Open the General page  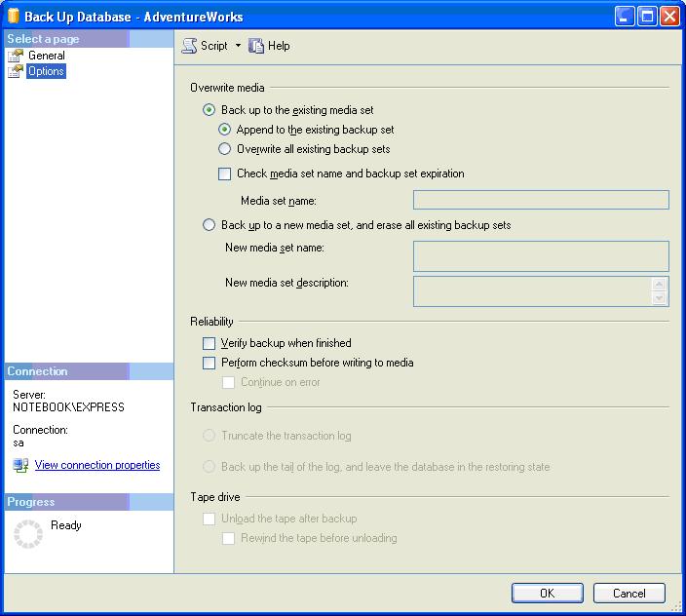46,56
